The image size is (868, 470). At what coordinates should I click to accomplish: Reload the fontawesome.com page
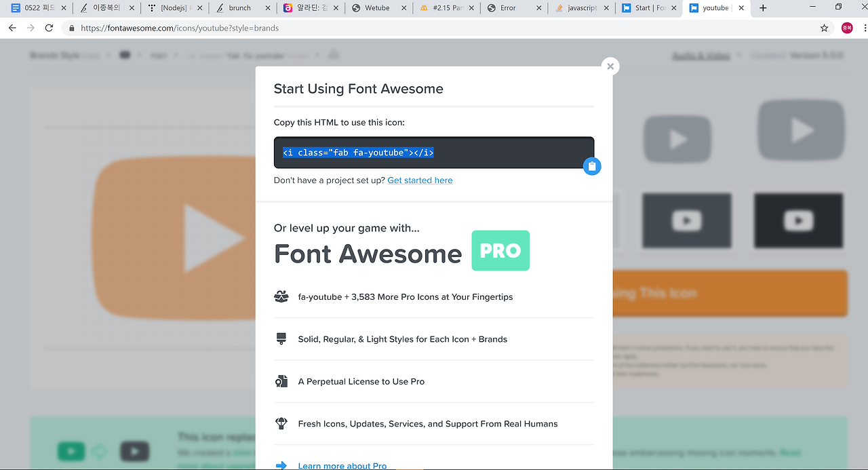[49, 28]
